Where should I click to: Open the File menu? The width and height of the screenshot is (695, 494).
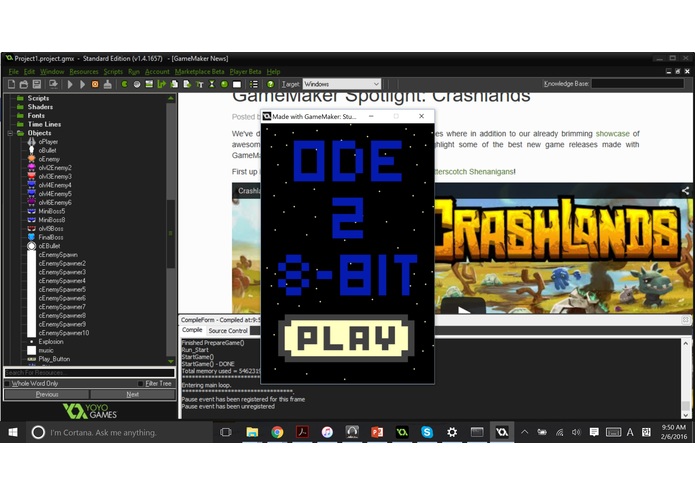(x=13, y=71)
